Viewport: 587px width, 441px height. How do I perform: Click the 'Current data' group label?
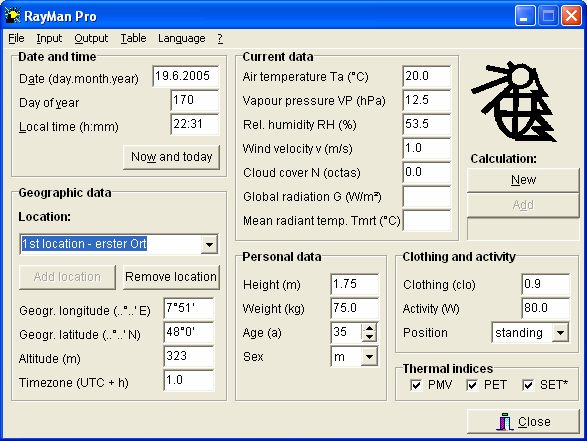[278, 57]
